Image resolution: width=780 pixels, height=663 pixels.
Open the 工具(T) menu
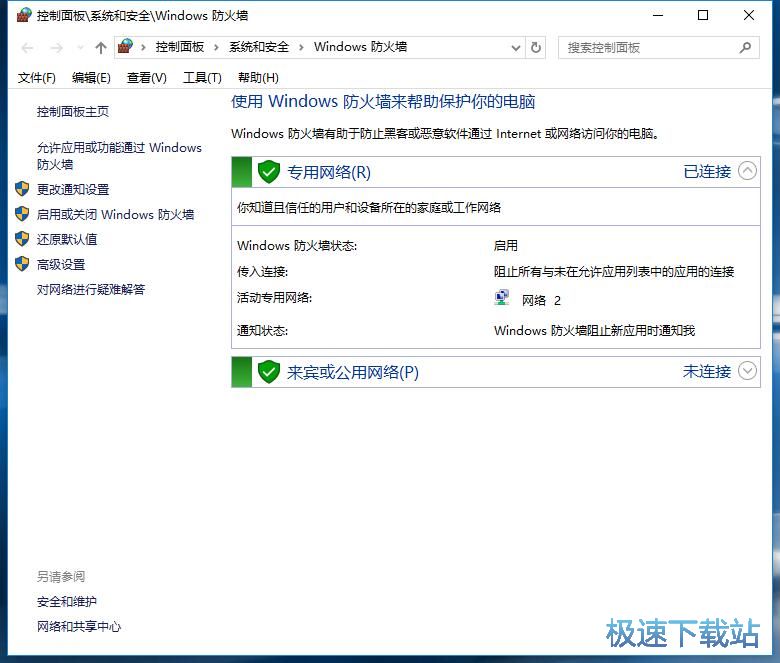click(202, 78)
